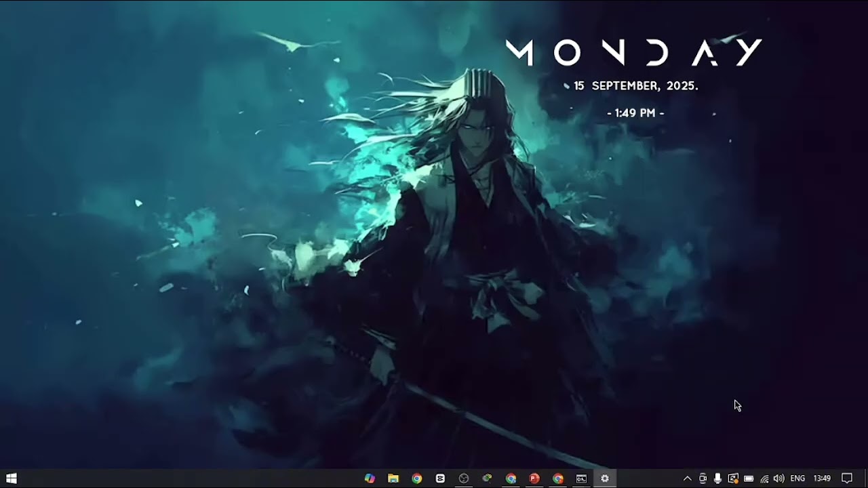Switch to Chrome window left of PowerPoint
Viewport: 868px width, 488px height.
[x=511, y=479]
